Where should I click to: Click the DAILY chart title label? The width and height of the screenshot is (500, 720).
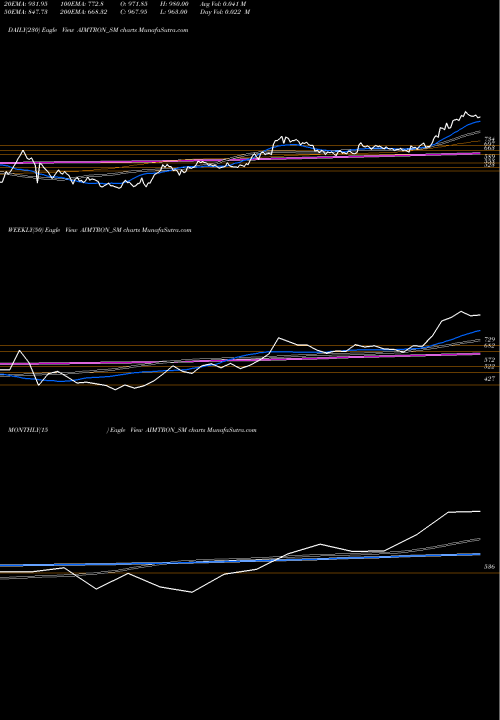tap(98, 30)
